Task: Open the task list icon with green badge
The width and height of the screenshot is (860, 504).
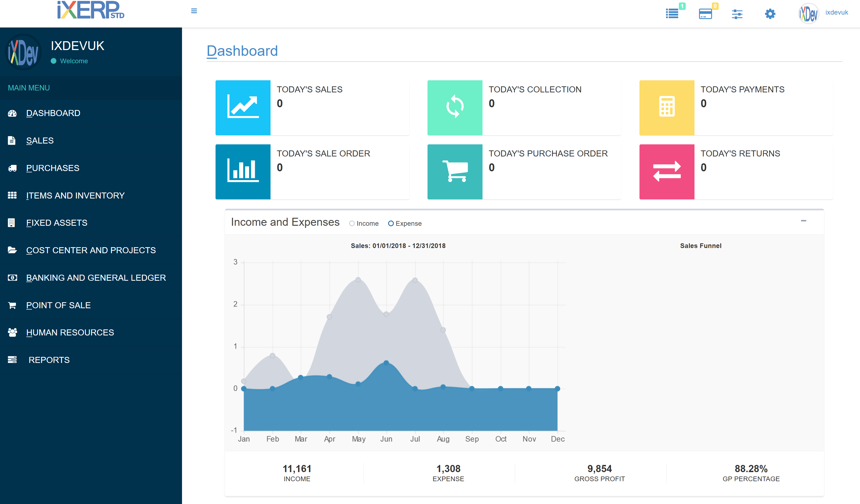Action: point(672,14)
